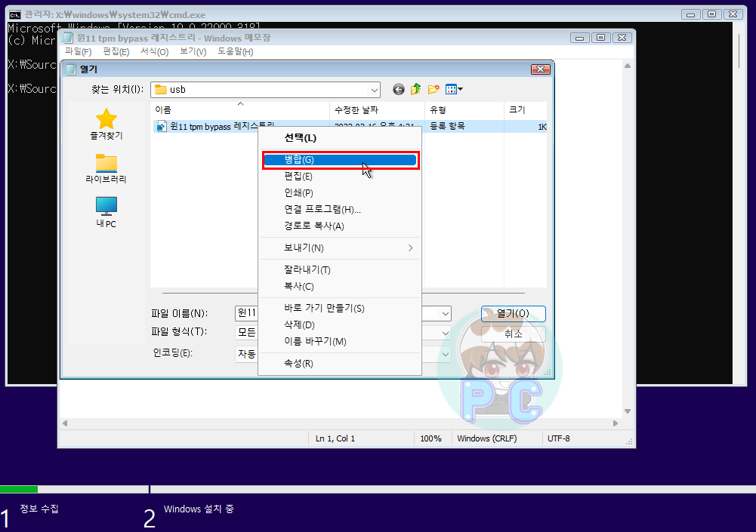Choose 연결 프로그램(H)... in the context menu

point(340,209)
